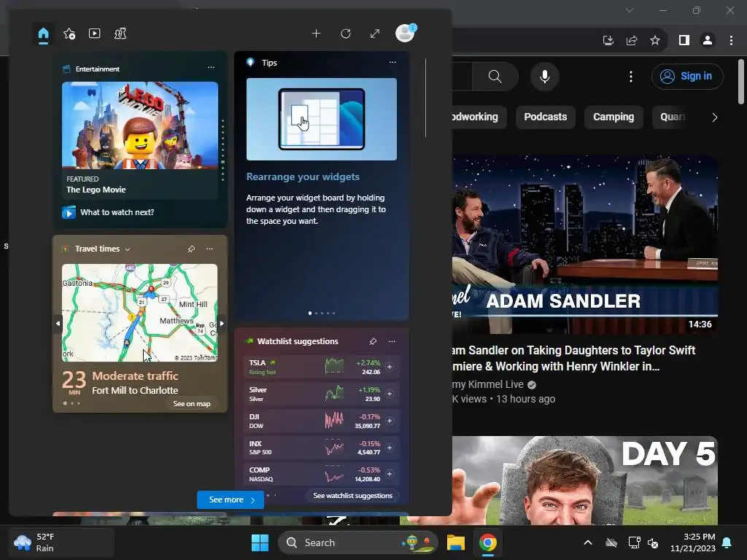
Task: Open Travel times widget more options
Action: [x=209, y=249]
